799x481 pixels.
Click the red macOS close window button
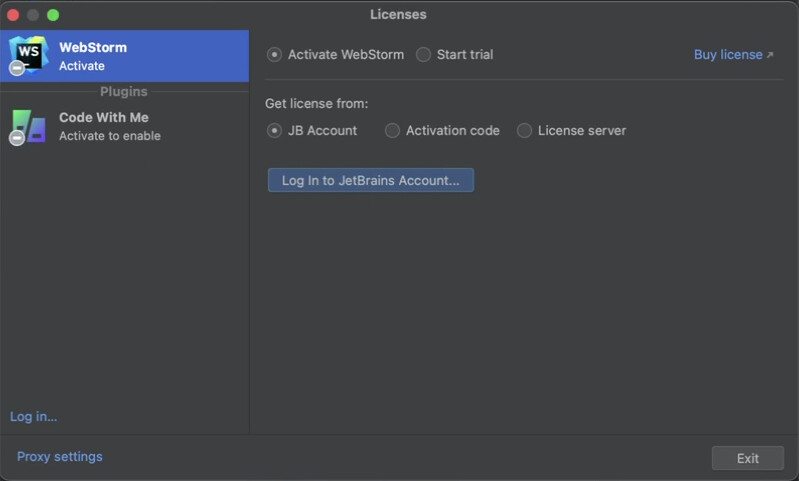13,15
